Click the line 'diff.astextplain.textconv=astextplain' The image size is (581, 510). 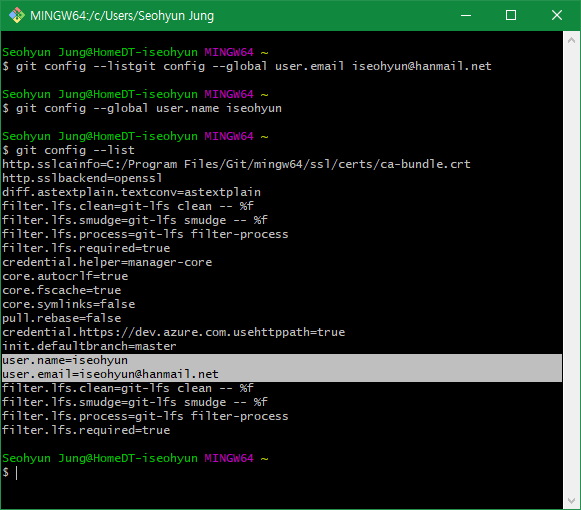[132, 192]
